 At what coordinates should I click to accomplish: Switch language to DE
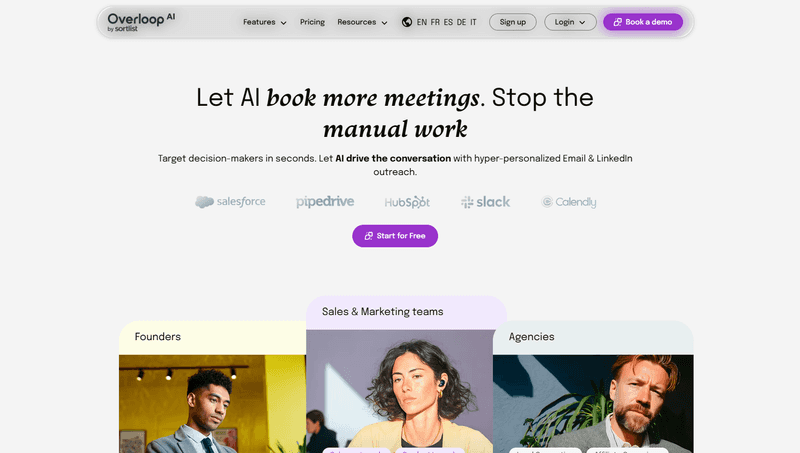[461, 22]
